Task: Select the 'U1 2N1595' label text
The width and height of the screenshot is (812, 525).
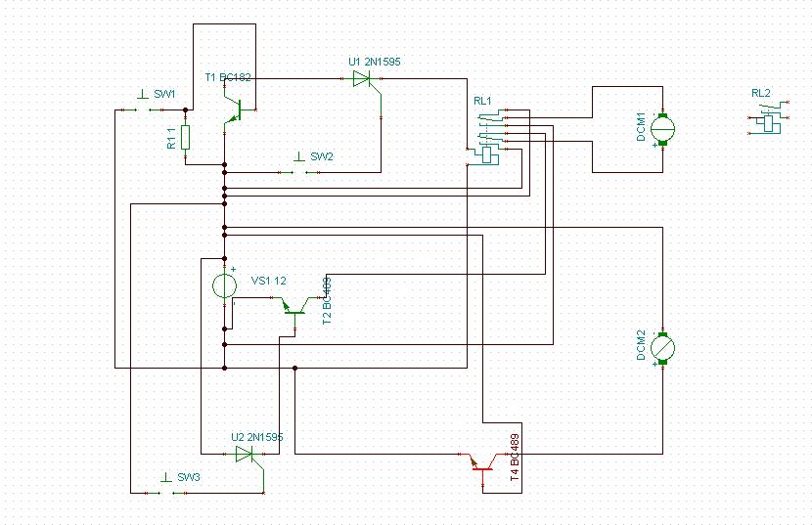Action: pyautogui.click(x=375, y=62)
